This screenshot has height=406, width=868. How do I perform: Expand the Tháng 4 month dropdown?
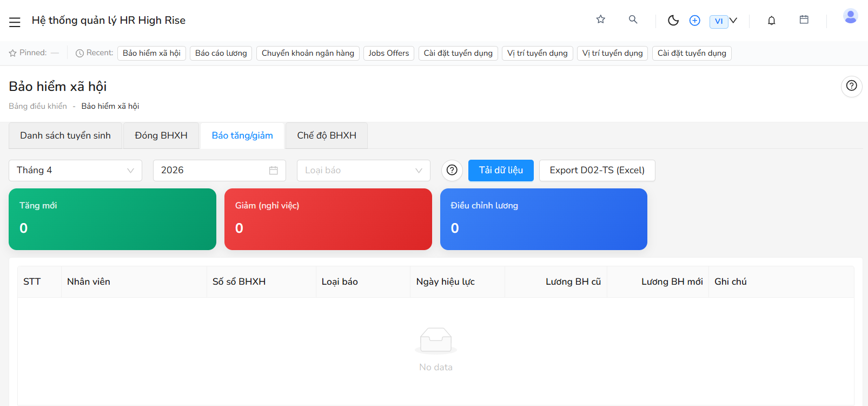(x=75, y=171)
